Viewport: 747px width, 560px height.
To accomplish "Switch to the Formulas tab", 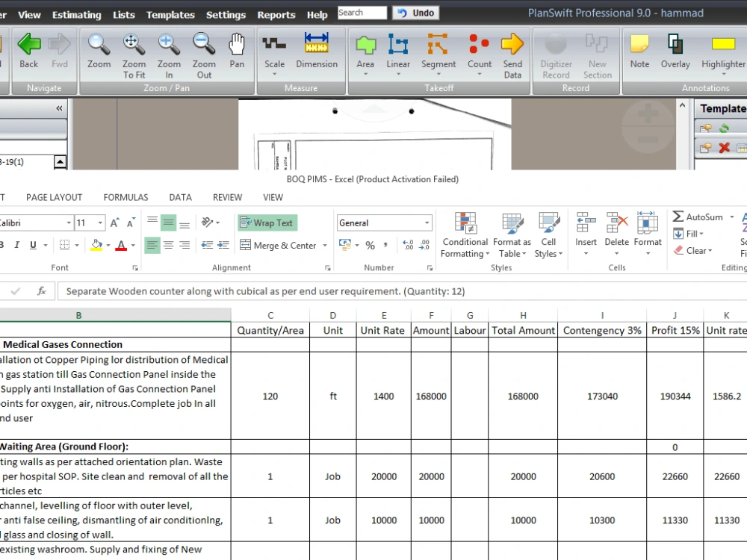I will (x=125, y=196).
